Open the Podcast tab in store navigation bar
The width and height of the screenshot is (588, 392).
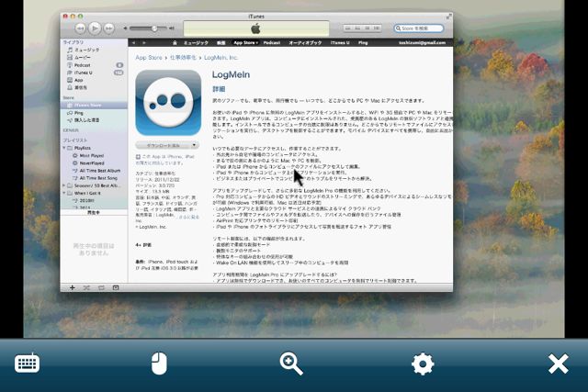pos(272,43)
